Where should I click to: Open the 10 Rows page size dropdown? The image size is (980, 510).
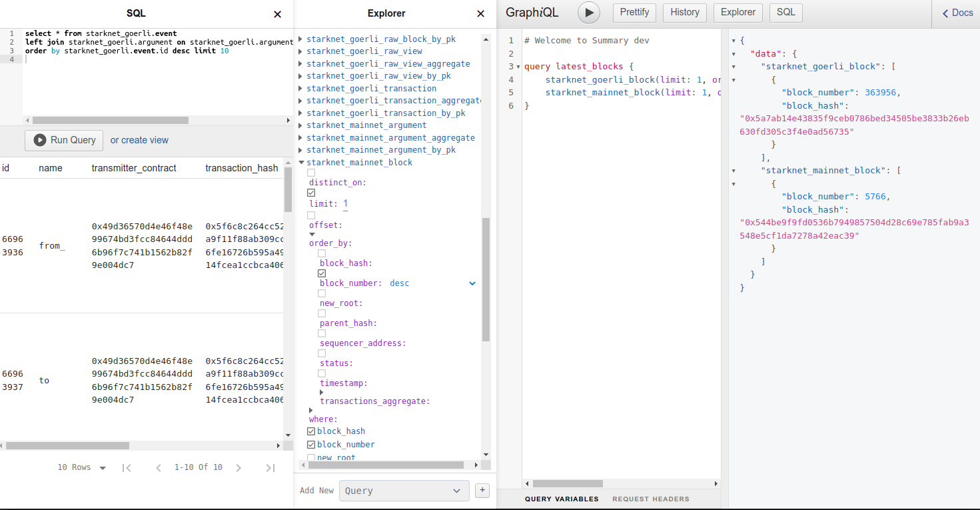(x=82, y=468)
